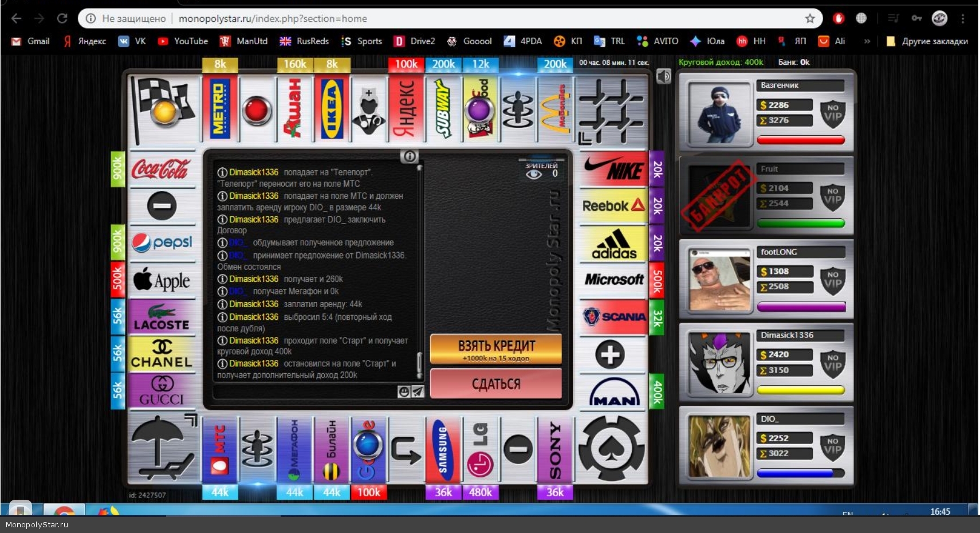Toggle the game sound speaker icon

663,76
